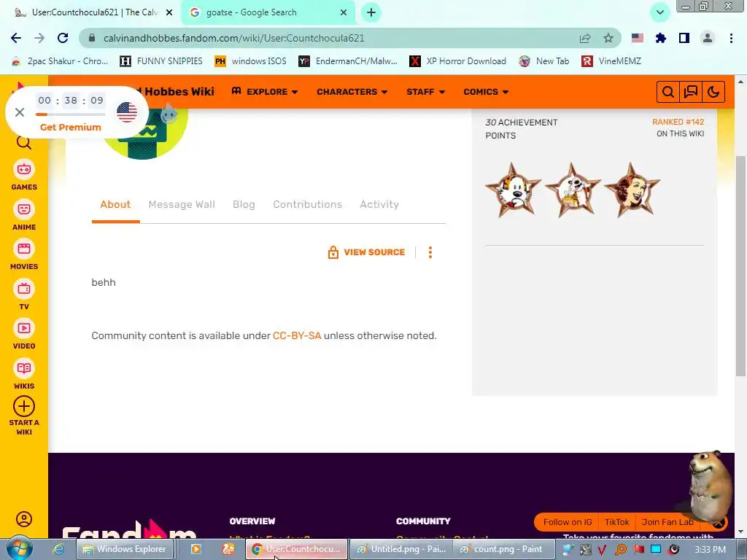Open the FUNNY SNIPPIES bookmark

pyautogui.click(x=161, y=61)
